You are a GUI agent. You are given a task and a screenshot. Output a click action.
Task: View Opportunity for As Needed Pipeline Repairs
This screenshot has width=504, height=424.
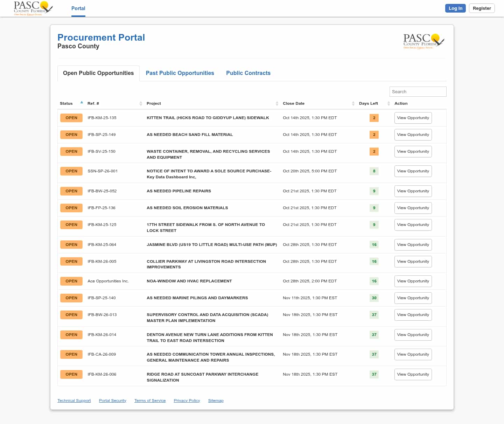click(413, 191)
